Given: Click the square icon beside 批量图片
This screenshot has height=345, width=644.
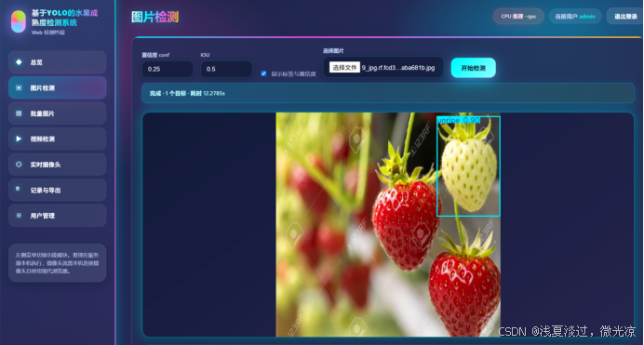Looking at the screenshot, I should (19, 113).
